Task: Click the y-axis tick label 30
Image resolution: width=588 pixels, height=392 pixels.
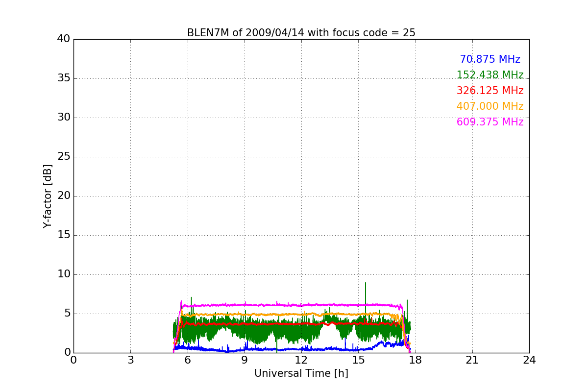Action: [64, 118]
